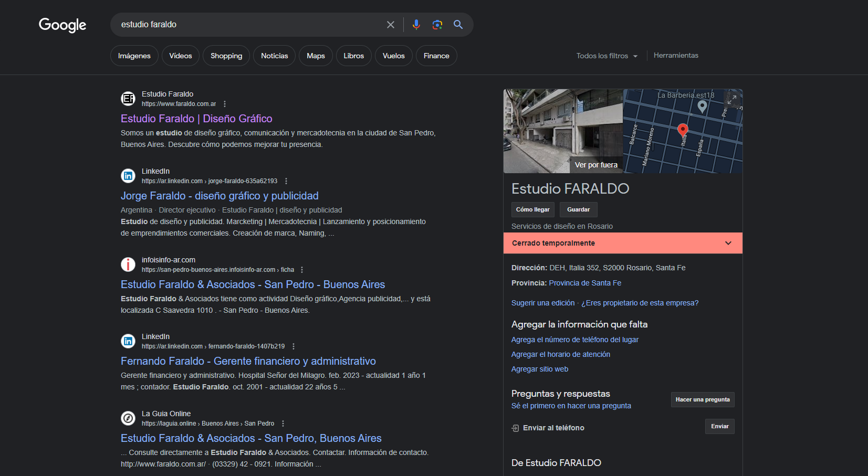Expand the map to full view

[731, 99]
